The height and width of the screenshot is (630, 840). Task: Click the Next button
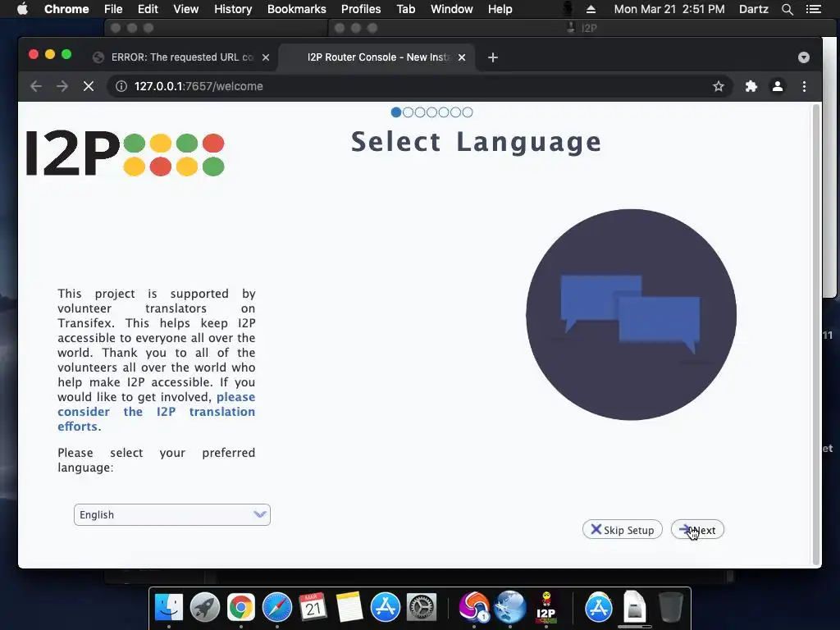tap(697, 530)
